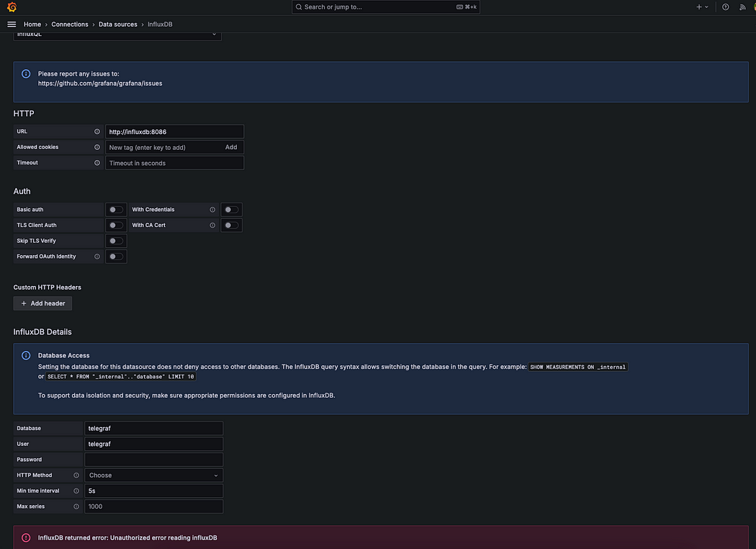The height and width of the screenshot is (549, 756).
Task: Click the Max series info icon
Action: 76,506
